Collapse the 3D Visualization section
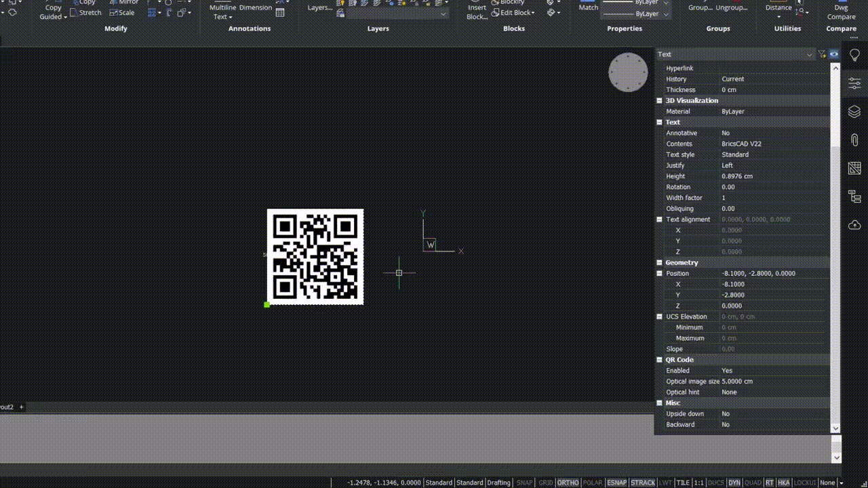 point(659,100)
